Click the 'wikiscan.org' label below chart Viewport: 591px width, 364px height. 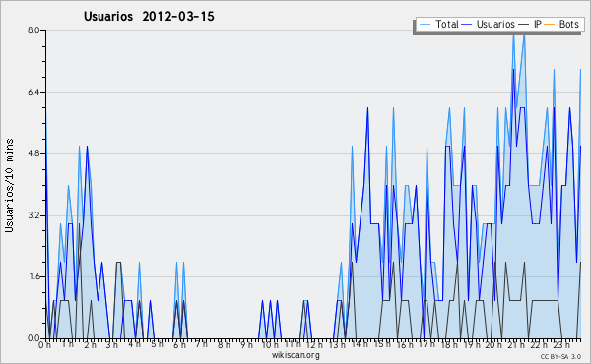tap(295, 355)
